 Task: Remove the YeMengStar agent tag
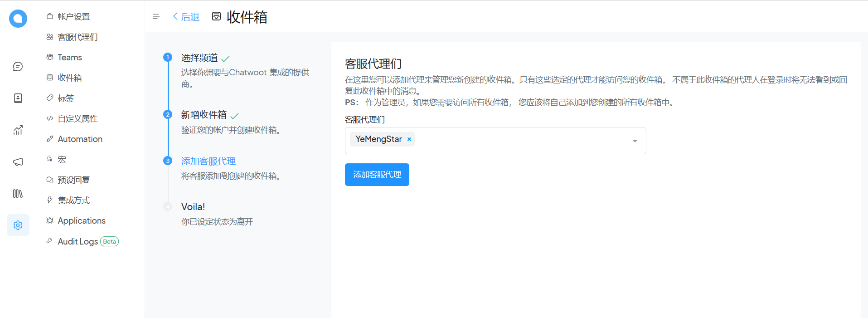click(409, 139)
